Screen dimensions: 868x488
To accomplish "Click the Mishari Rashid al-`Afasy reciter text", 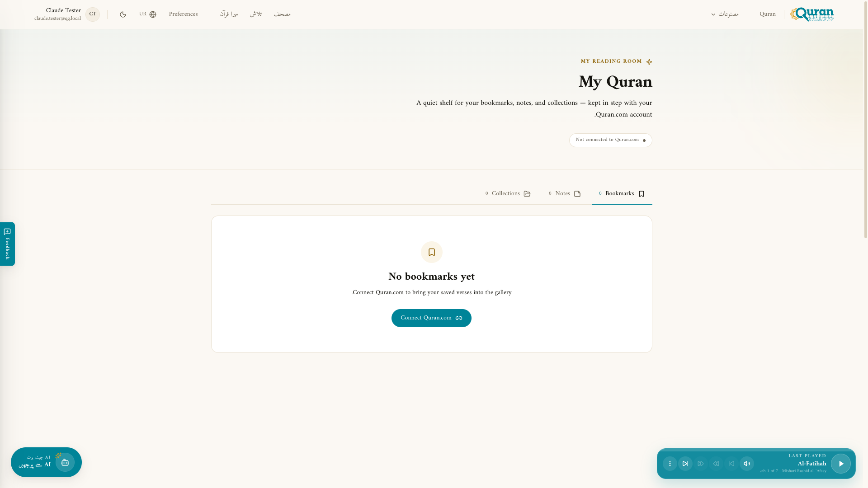I will 804,471.
